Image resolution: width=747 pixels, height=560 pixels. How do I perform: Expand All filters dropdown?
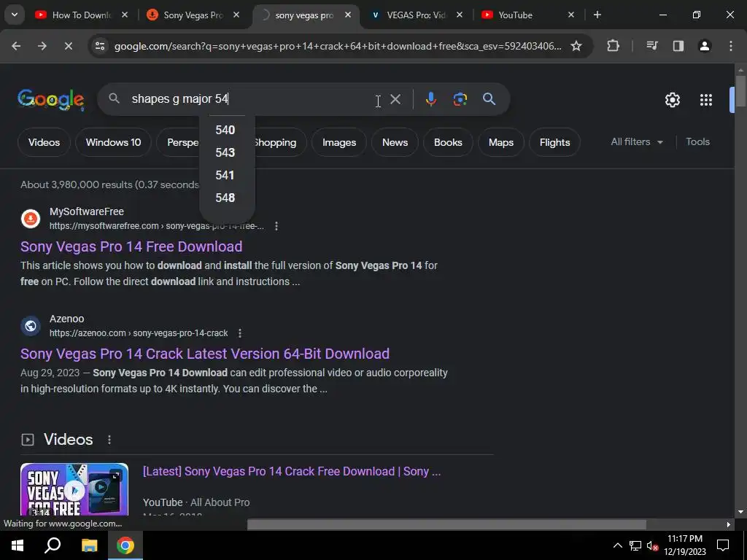coord(637,142)
